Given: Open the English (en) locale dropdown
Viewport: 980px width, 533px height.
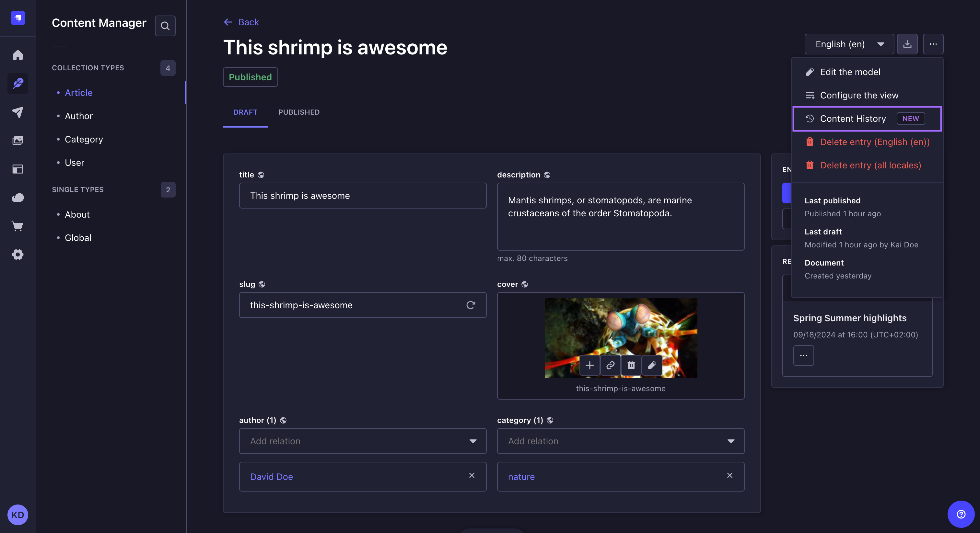Looking at the screenshot, I should (849, 44).
